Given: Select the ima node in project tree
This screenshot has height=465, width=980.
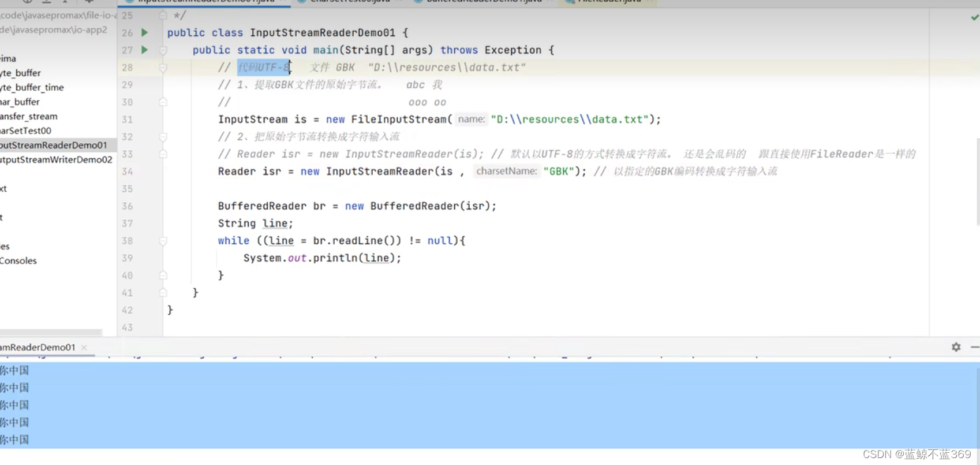Looking at the screenshot, I should point(8,58).
